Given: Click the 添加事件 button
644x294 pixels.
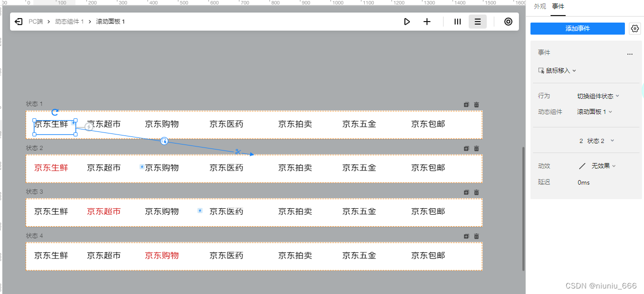Looking at the screenshot, I should pos(578,29).
